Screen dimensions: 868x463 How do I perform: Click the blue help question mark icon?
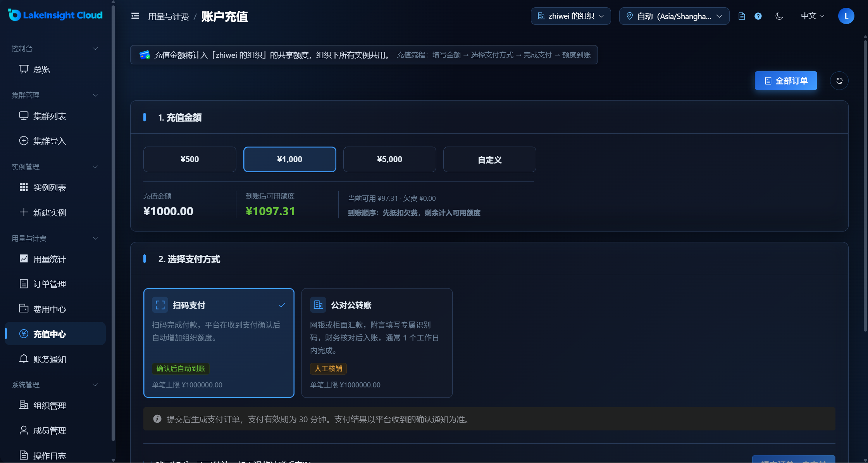758,16
